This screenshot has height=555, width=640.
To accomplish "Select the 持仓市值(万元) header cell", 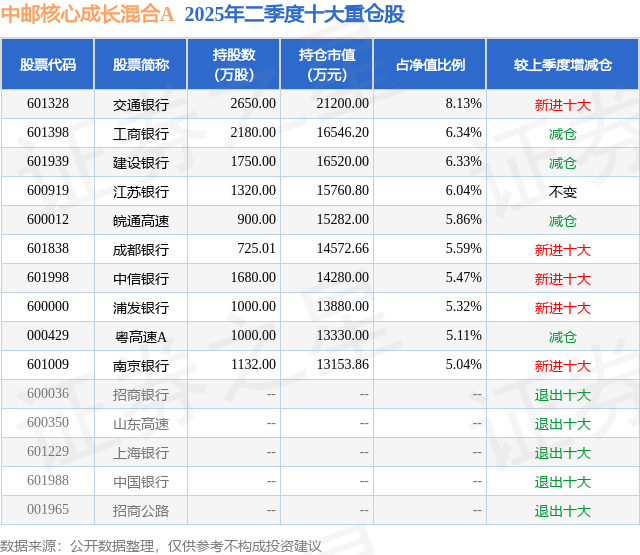I will point(327,64).
